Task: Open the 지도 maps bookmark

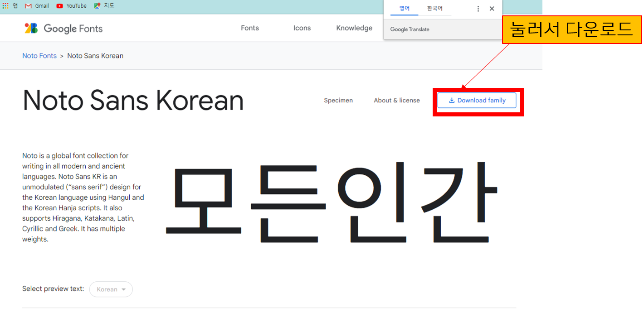Action: coord(104,6)
